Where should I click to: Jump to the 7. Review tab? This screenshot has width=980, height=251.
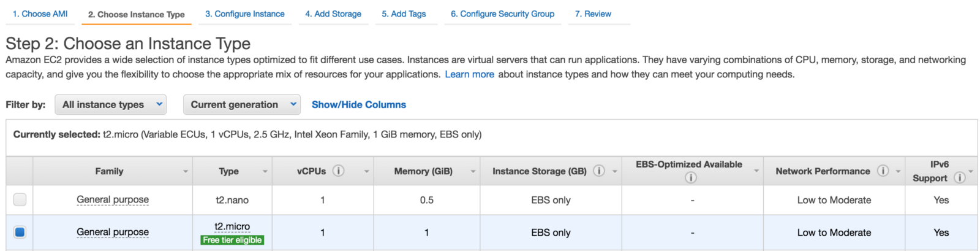[x=593, y=14]
